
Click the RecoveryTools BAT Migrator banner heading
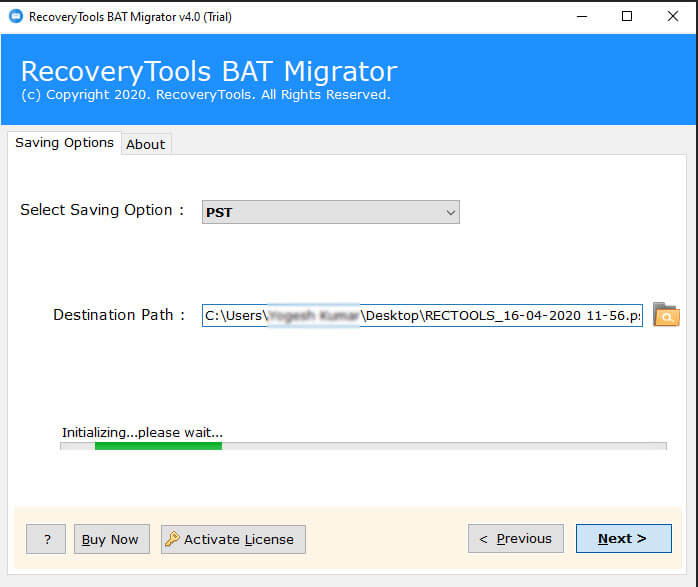[x=209, y=71]
